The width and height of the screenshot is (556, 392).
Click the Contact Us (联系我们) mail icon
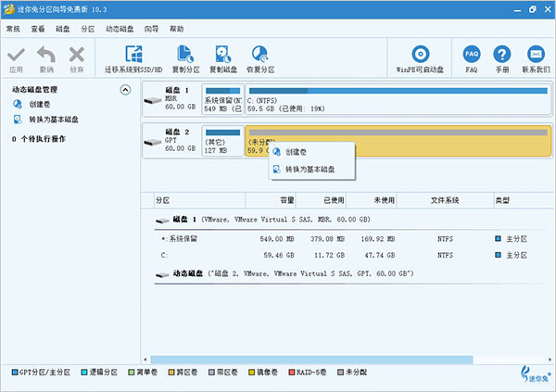tap(536, 55)
